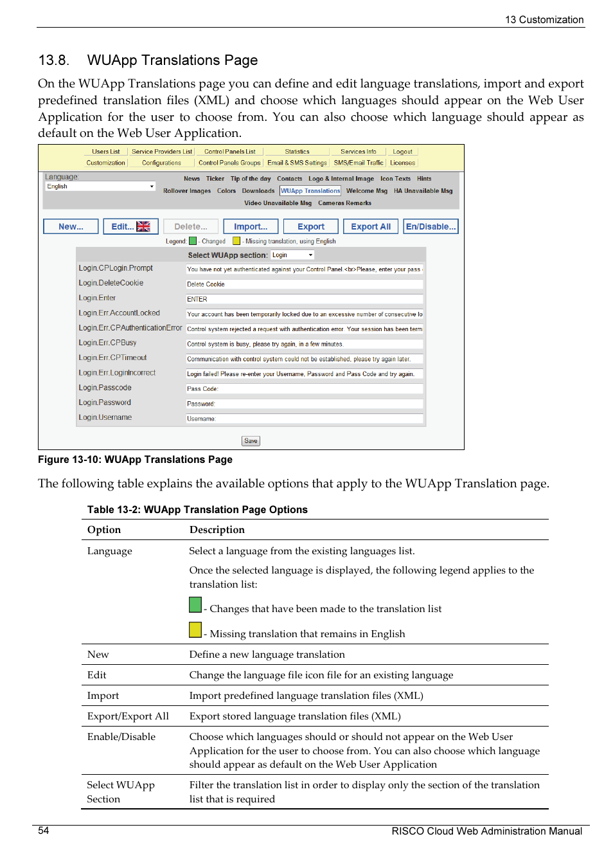613x868 pixels.
Task: Open the Users List menu link
Action: pos(105,152)
